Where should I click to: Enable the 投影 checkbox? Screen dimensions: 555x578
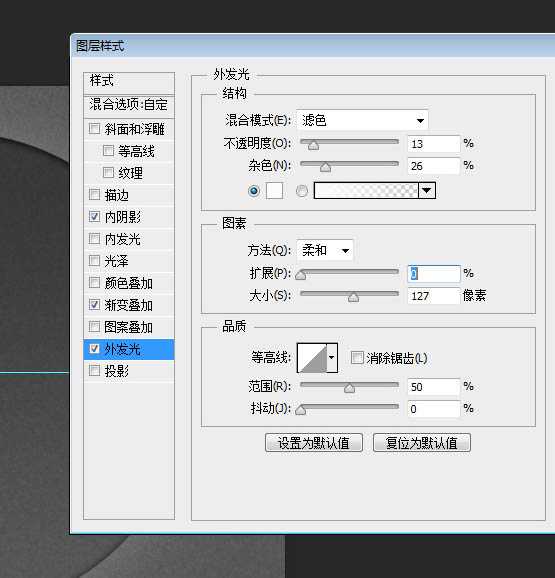[x=94, y=370]
